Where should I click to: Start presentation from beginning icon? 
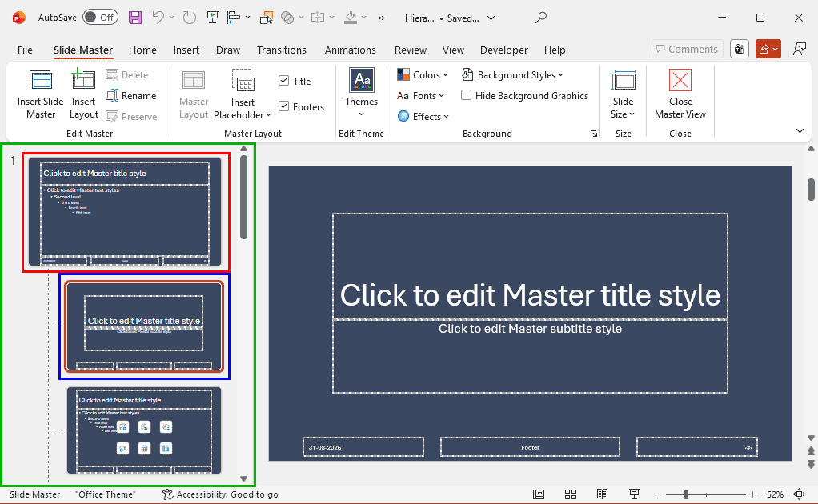tap(212, 18)
